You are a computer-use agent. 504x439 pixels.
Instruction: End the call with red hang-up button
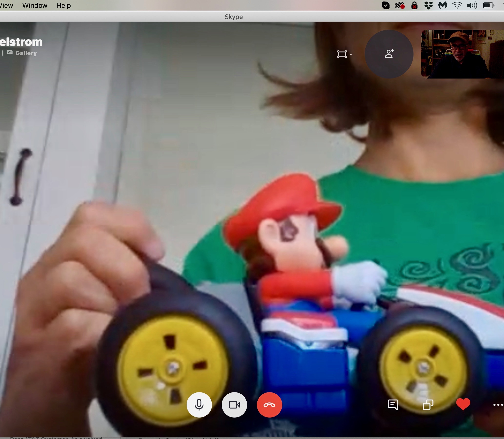click(x=269, y=405)
